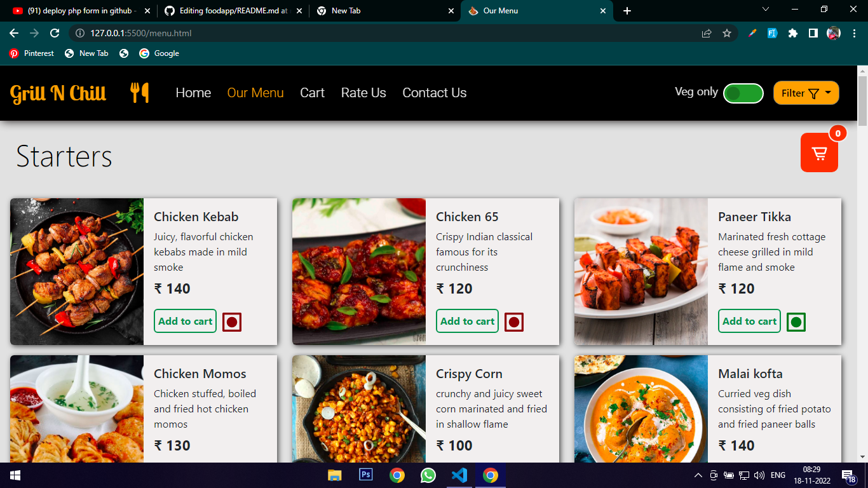Open the browser Extensions puzzle icon
The image size is (868, 488).
click(792, 33)
